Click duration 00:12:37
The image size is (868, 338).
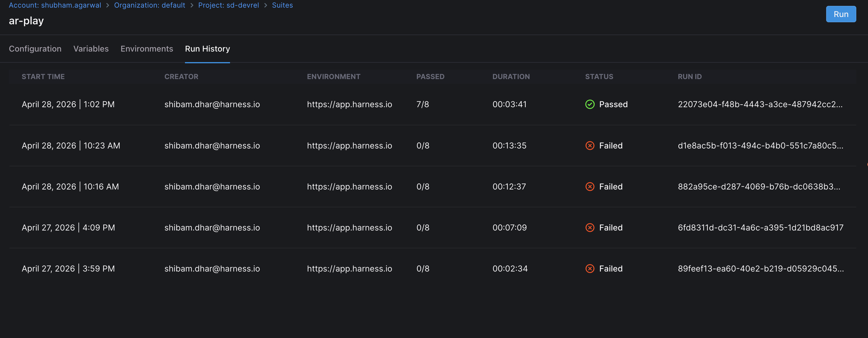click(509, 187)
